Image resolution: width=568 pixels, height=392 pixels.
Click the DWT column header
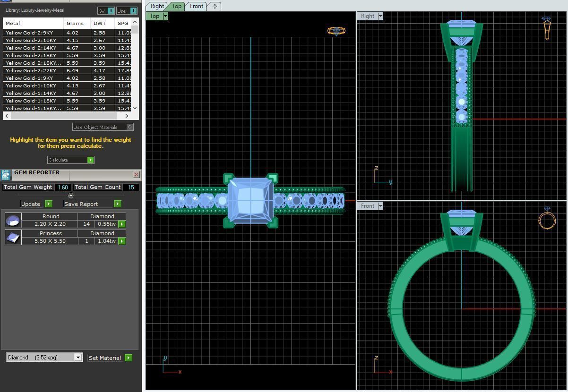[x=103, y=23]
